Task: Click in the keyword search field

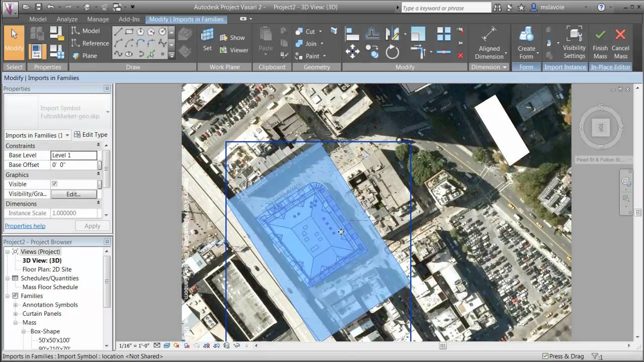Action: coord(446,7)
